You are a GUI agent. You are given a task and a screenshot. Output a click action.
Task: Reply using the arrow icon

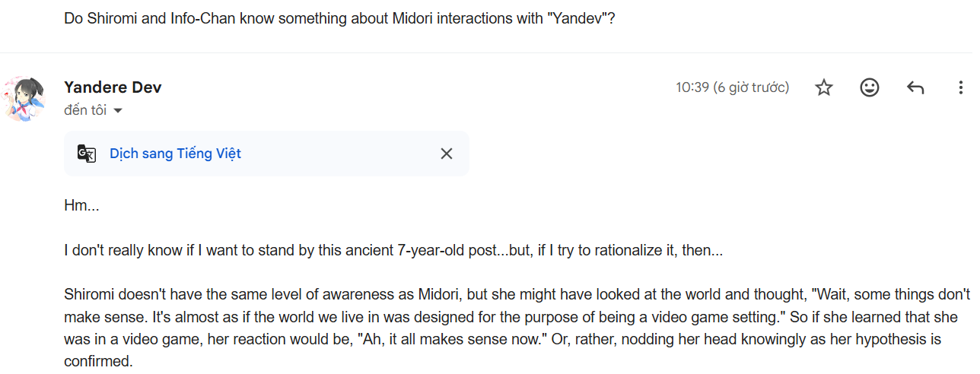click(x=915, y=87)
